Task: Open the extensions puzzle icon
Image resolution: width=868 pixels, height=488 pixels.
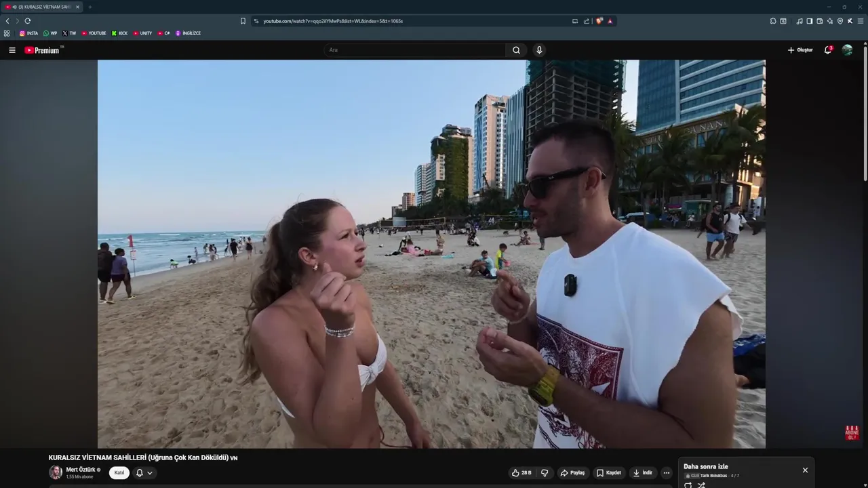Action: pos(773,21)
